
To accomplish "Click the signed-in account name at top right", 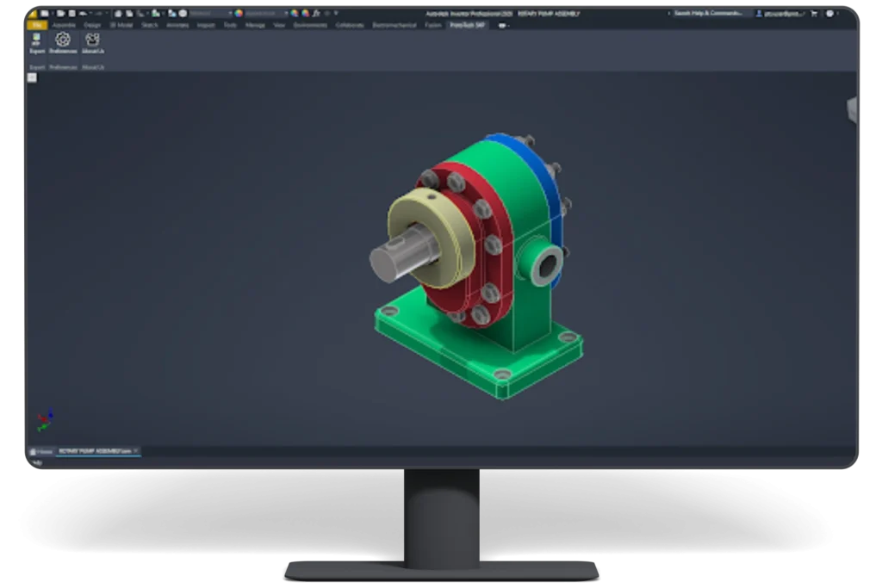I will pos(782,14).
